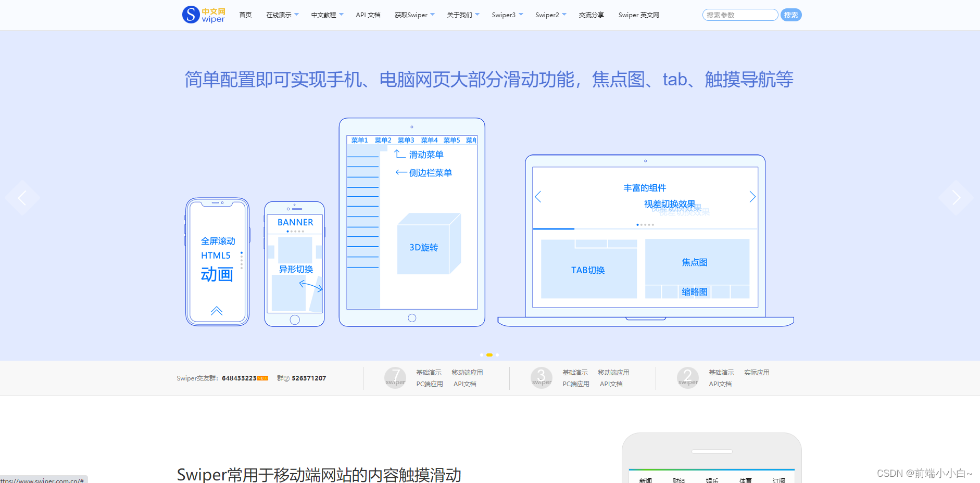
Task: Click the 3D旋转 cube graphic
Action: (429, 244)
